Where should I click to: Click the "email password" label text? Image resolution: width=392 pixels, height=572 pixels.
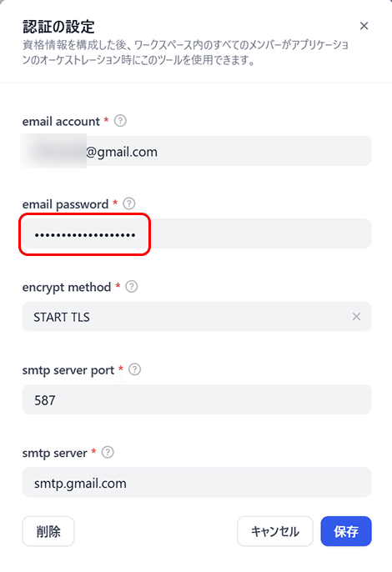[65, 204]
